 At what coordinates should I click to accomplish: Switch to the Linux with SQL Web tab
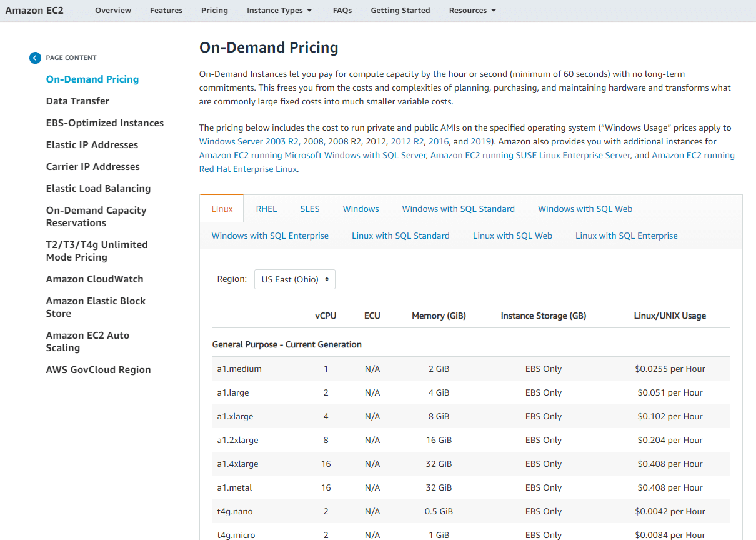click(x=512, y=236)
